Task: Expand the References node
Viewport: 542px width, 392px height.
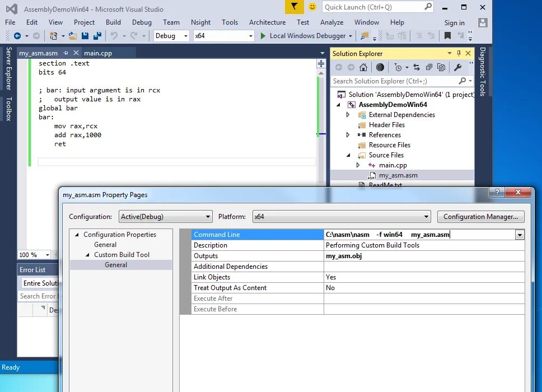Action: 348,135
